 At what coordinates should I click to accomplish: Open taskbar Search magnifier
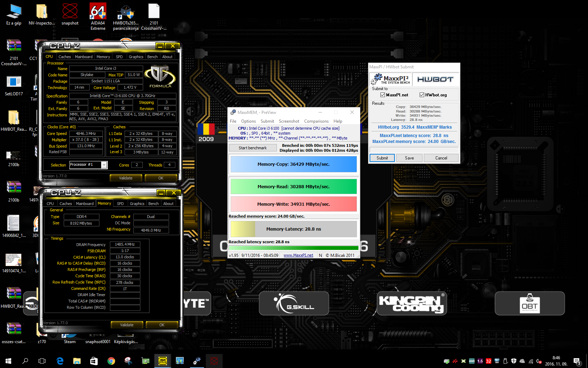(x=25, y=361)
